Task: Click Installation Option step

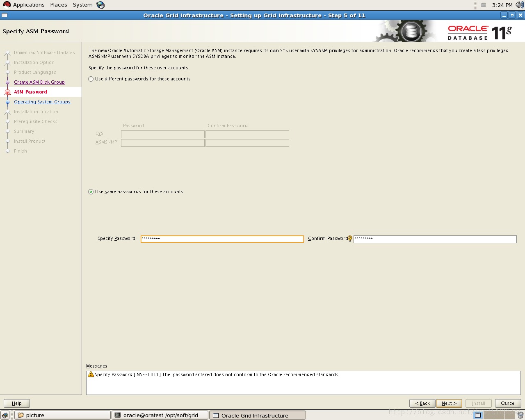Action: pos(34,62)
